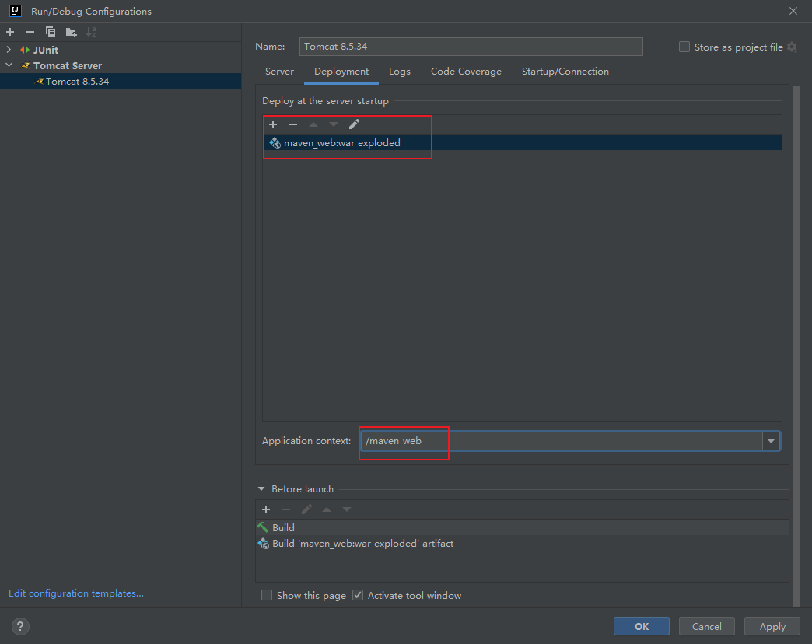Toggle Show this page checkbox
Viewport: 812px width, 644px height.
coord(267,596)
